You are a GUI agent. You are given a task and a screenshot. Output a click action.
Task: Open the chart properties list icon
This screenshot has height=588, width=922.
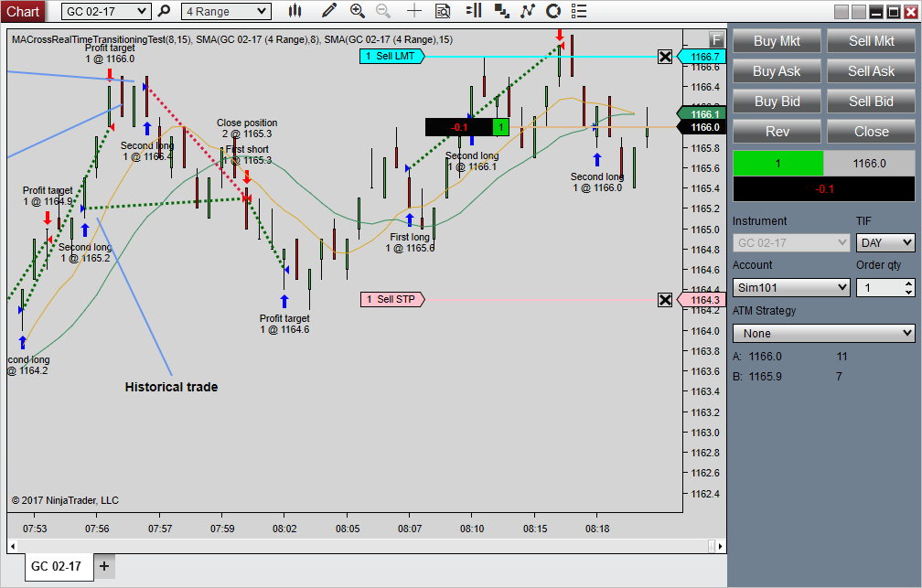point(579,11)
